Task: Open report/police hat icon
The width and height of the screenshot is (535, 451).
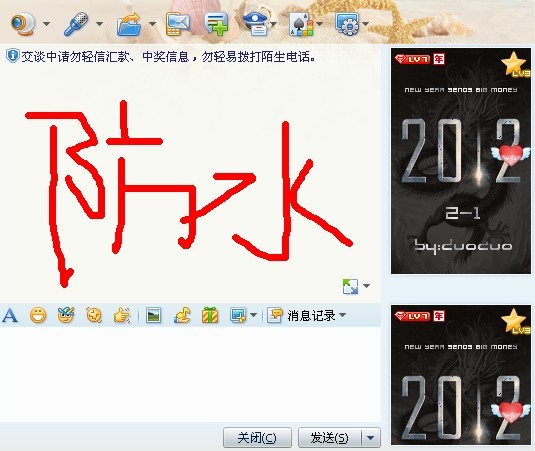Action: [256, 24]
